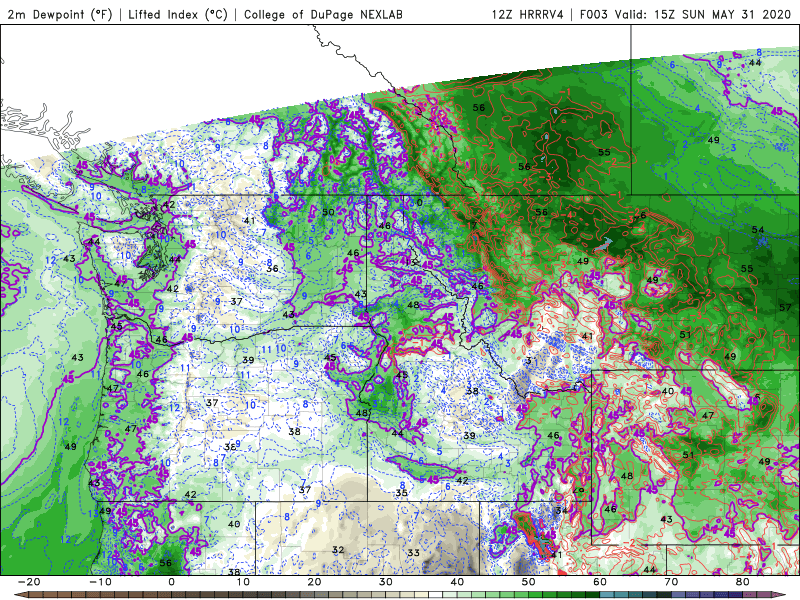Click the "20" colorbar tick label

pyautogui.click(x=314, y=582)
